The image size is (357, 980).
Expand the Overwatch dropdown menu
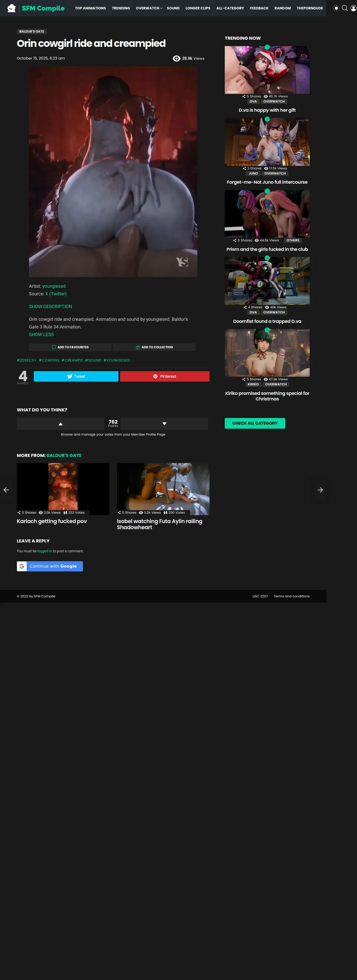click(149, 8)
